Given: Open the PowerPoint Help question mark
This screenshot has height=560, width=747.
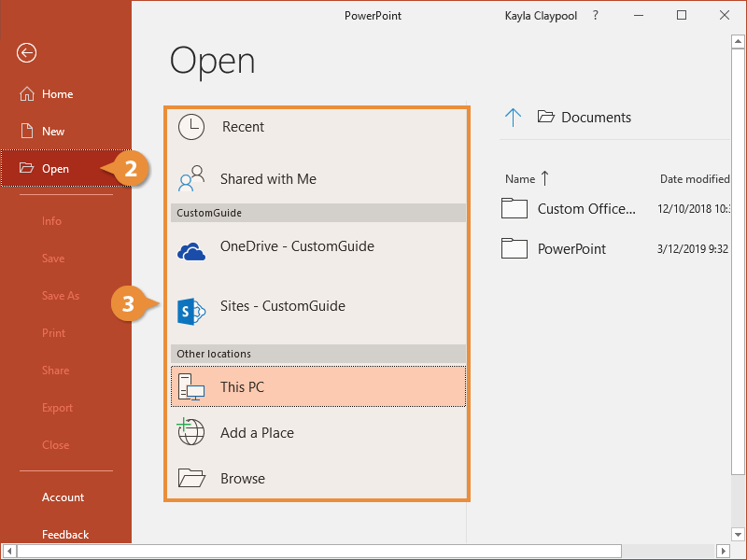Looking at the screenshot, I should [595, 15].
